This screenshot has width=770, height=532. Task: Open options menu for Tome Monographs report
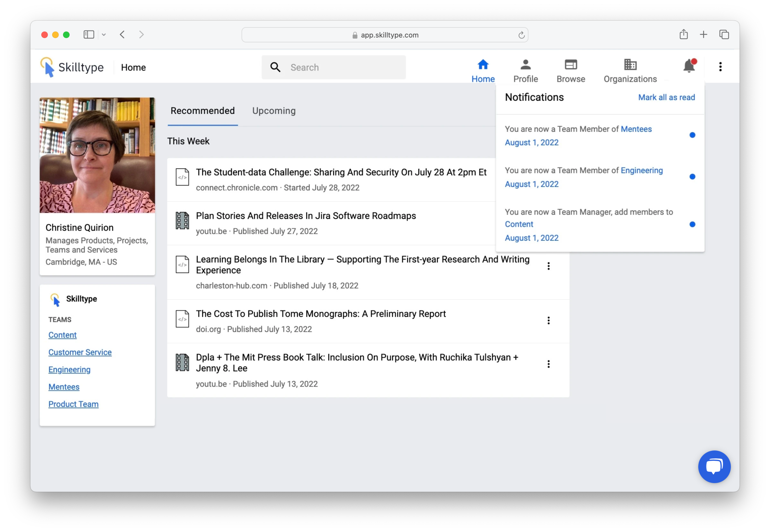pyautogui.click(x=548, y=320)
